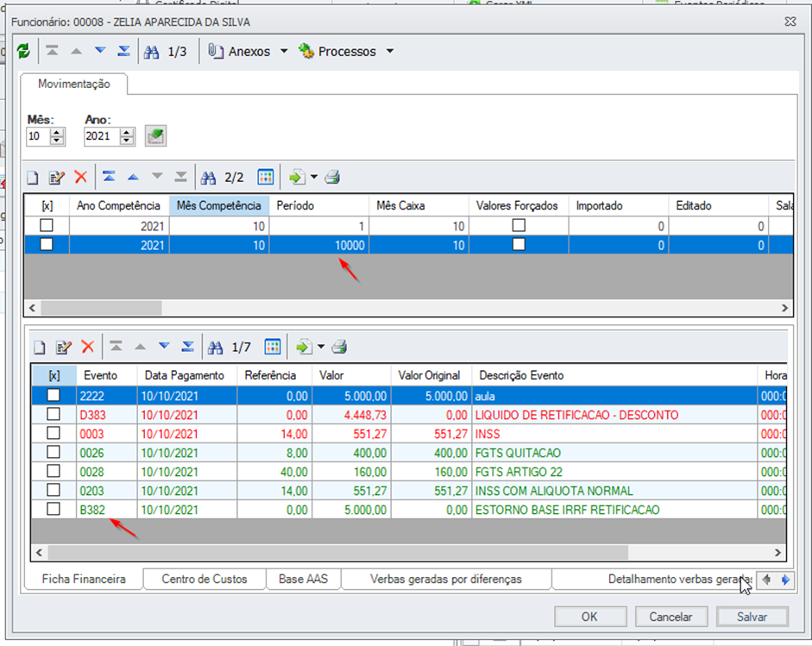Click the edit record icon above competência grid
Image resolution: width=812 pixels, height=646 pixels.
[x=57, y=178]
